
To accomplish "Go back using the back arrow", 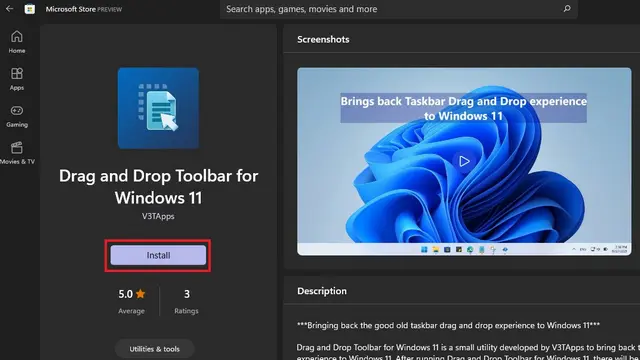I will point(9,9).
